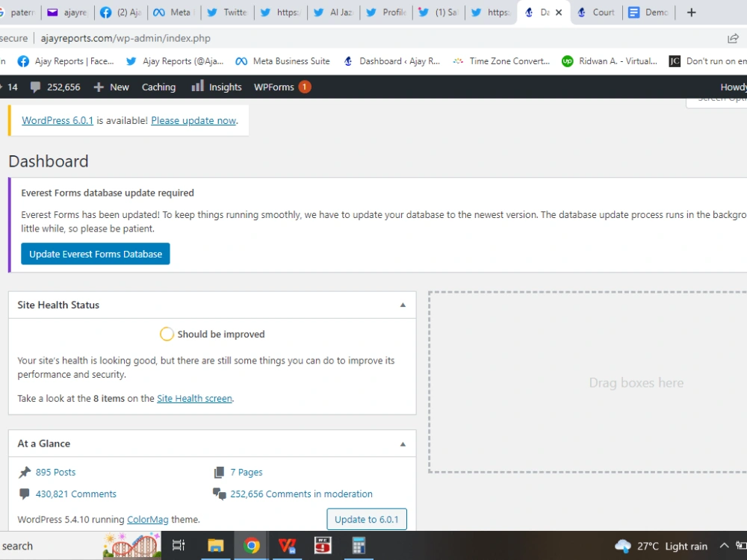Click the Windows taskbar search box
The image size is (747, 560).
[x=50, y=546]
